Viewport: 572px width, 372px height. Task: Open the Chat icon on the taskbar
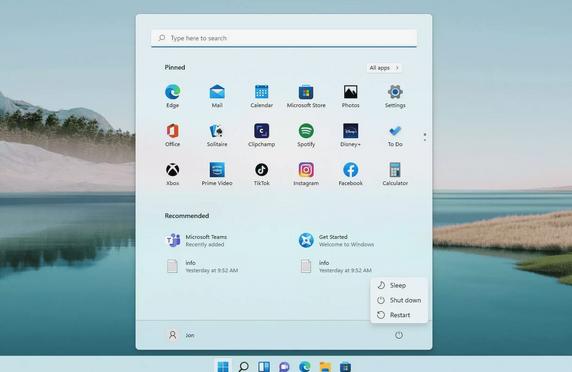pos(284,366)
